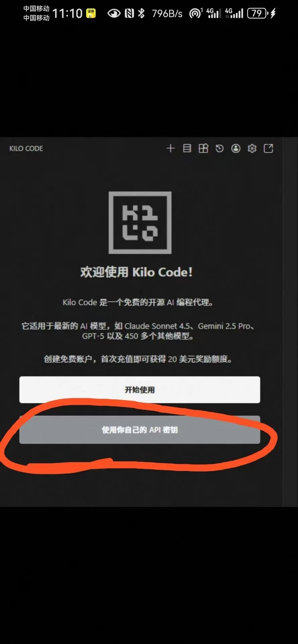Click the Kilo Code logo image
The image size is (298, 644).
click(140, 223)
